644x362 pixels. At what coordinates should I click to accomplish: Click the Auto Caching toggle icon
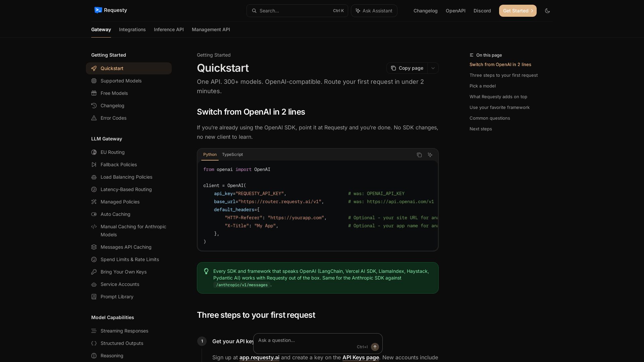coord(94,214)
